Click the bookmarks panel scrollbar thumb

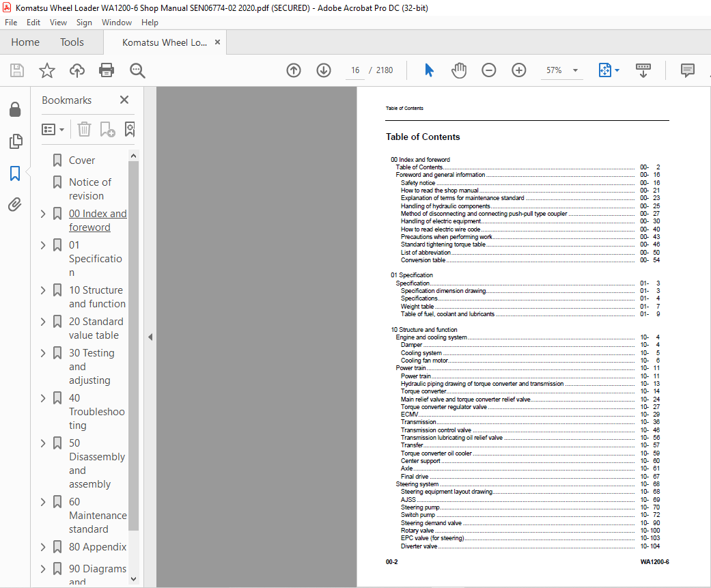[x=133, y=346]
